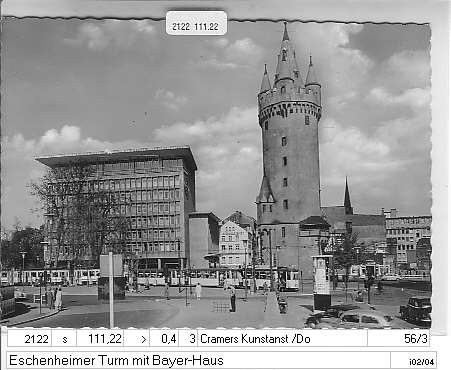The width and height of the screenshot is (451, 370).
Task: Click the Eschenheimer tower in the postcard
Action: point(289,133)
